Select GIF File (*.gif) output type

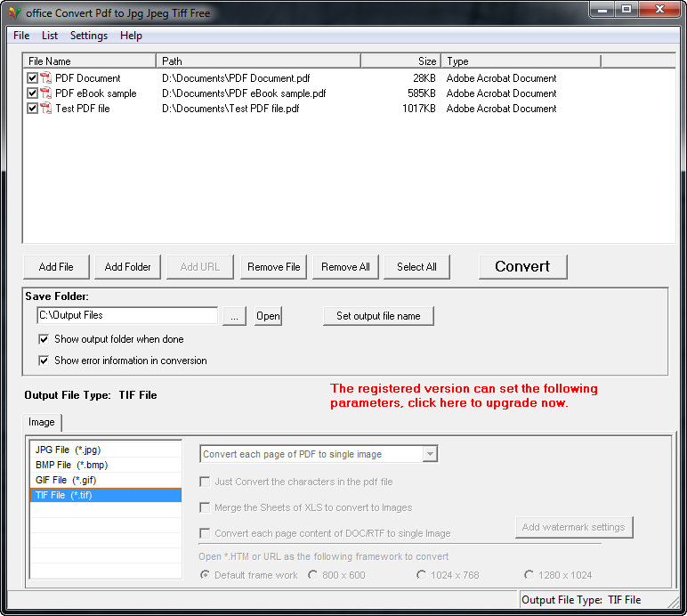tap(106, 480)
